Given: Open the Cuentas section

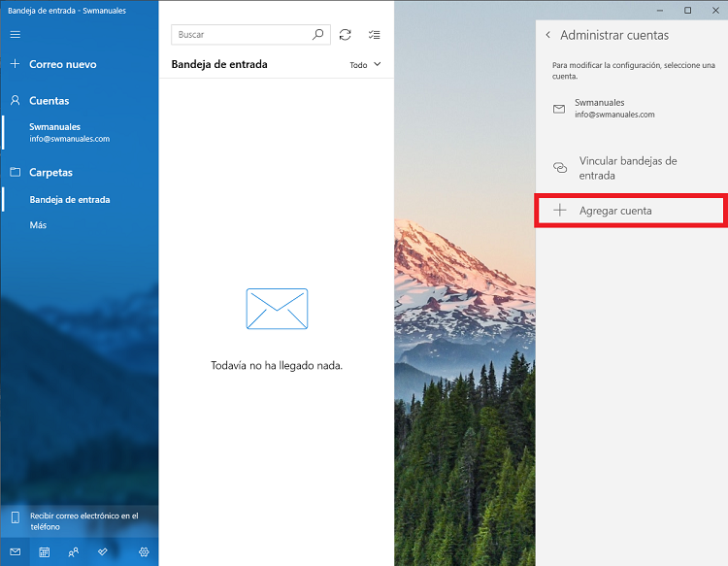Looking at the screenshot, I should pos(49,101).
